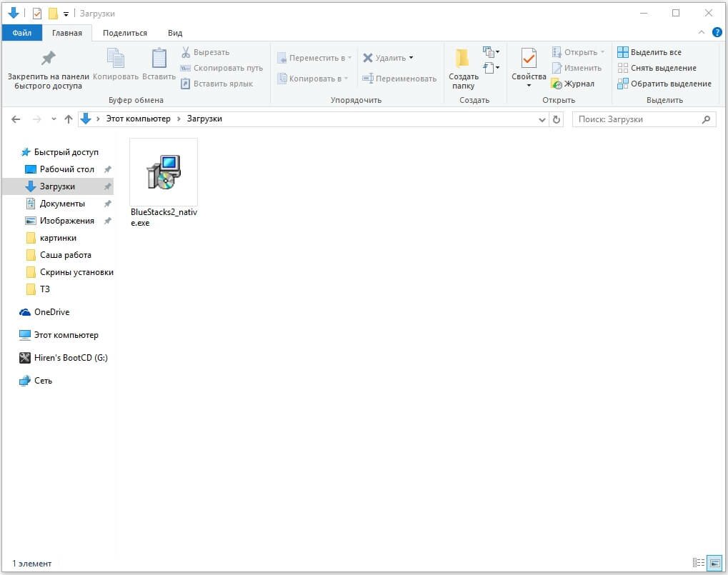Select OneDrive in the navigation pane

(51, 312)
